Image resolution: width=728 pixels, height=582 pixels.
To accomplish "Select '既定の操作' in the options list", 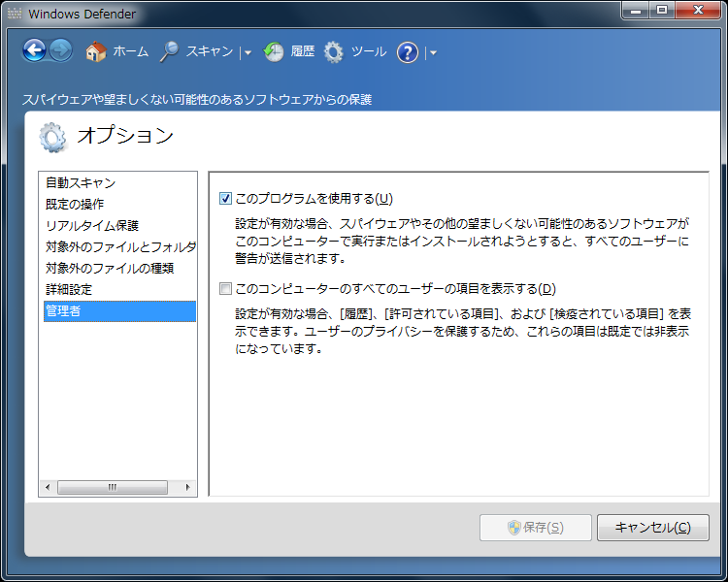I will pos(75,204).
